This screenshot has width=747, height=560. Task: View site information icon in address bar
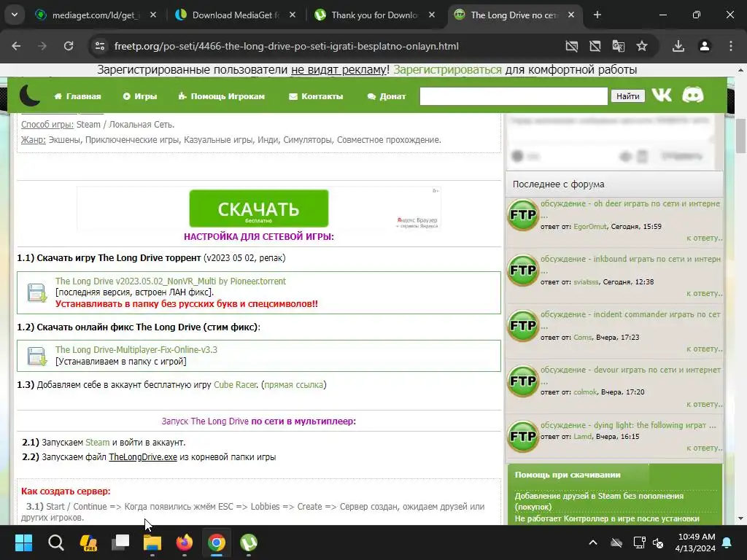100,46
